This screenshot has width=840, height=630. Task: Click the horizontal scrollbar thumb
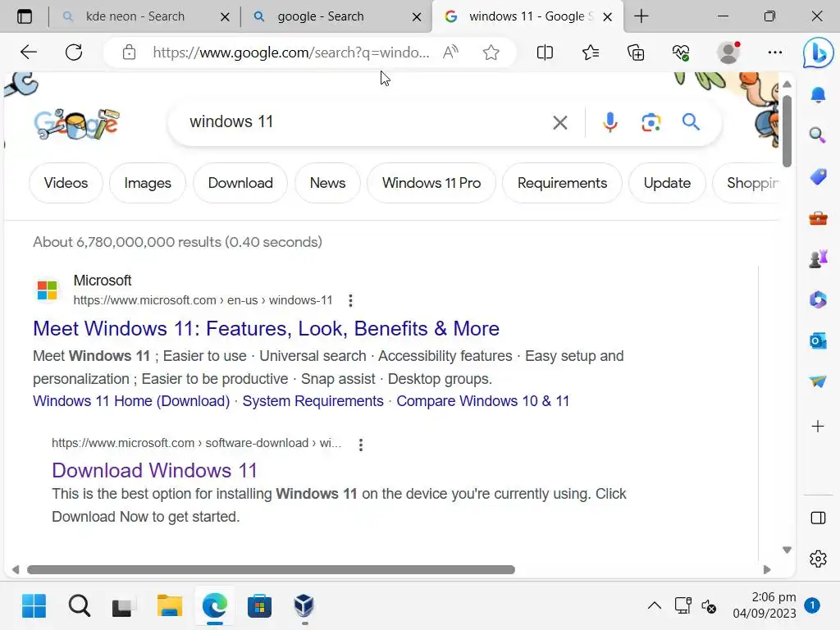click(x=271, y=570)
